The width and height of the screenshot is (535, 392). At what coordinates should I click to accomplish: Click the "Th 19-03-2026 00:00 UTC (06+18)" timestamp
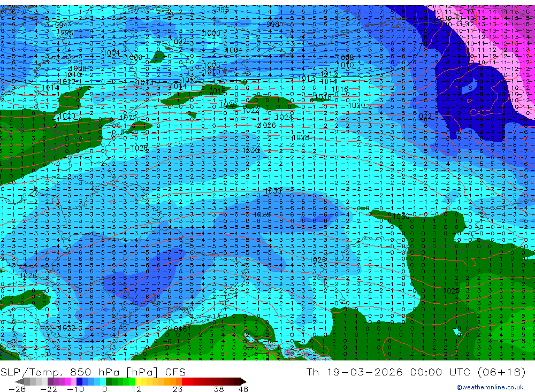pos(416,372)
